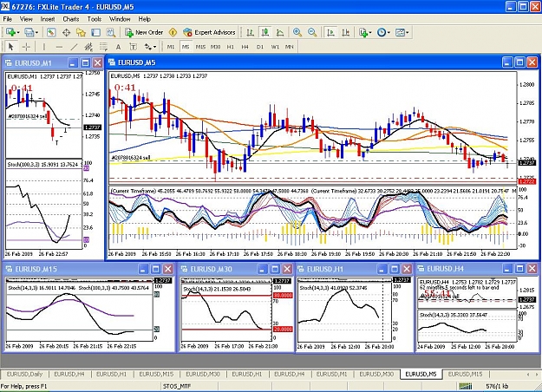
Task: Switch chart to M1 timeframe
Action: click(x=171, y=47)
